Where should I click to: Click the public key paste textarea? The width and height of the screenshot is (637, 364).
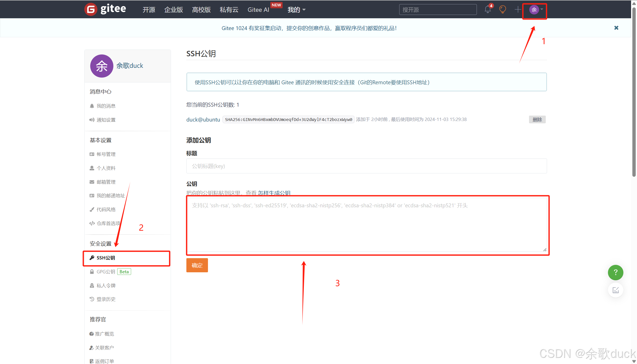366,225
